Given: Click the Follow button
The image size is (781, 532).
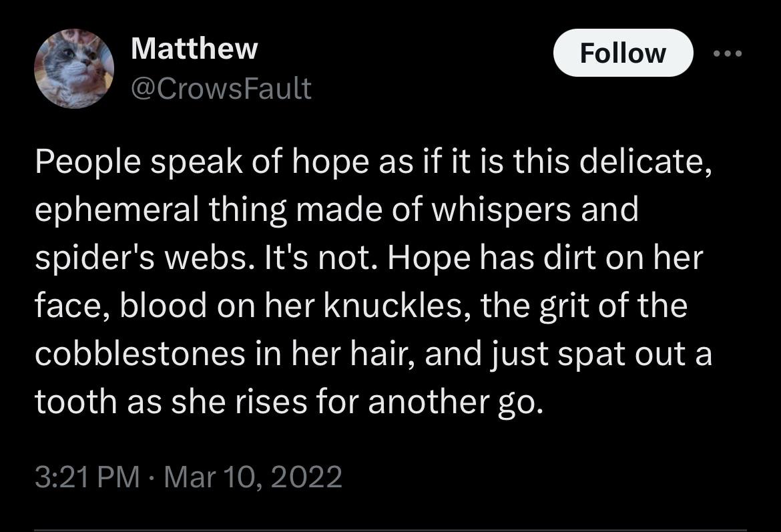Looking at the screenshot, I should [623, 53].
